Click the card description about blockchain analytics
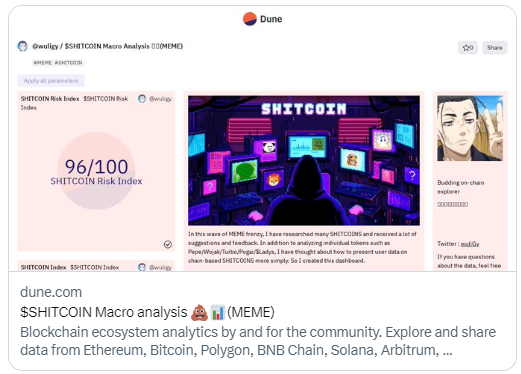Viewport: 521px width, 374px height. coord(258,341)
